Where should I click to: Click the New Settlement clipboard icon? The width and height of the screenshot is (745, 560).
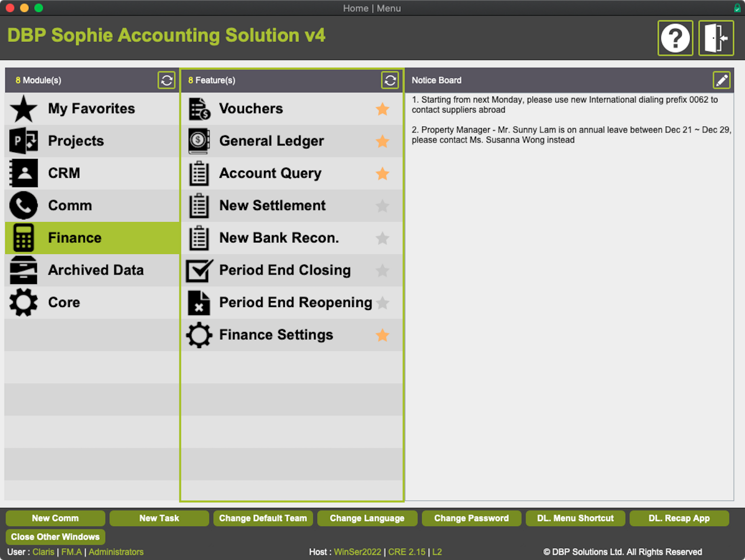pyautogui.click(x=199, y=205)
